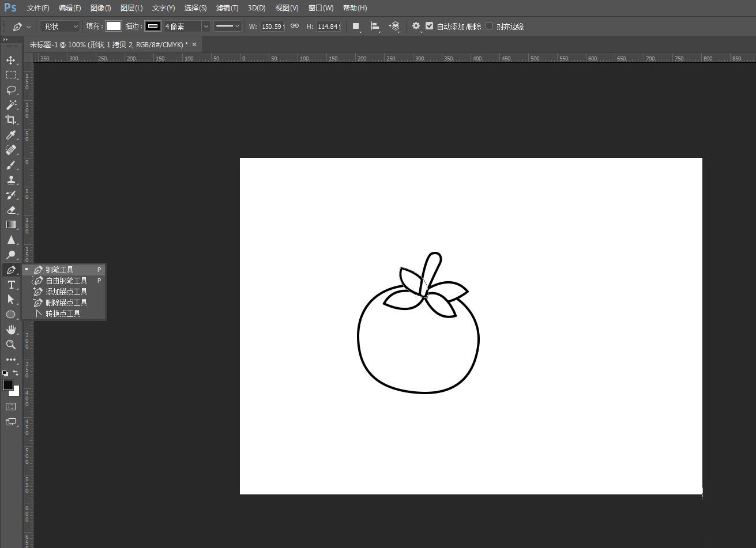Select the Horizontal Type tool
Image resolution: width=756 pixels, height=548 pixels.
pos(10,285)
